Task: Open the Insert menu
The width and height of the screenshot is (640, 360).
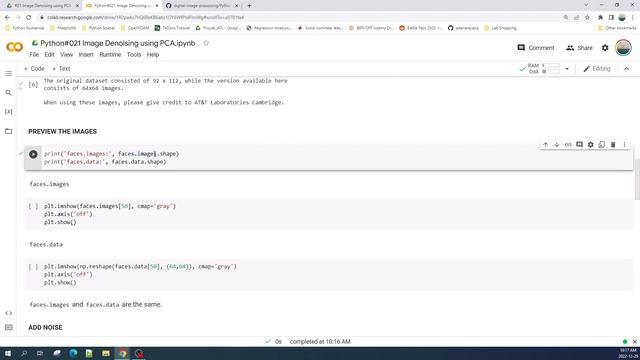Action: point(86,54)
